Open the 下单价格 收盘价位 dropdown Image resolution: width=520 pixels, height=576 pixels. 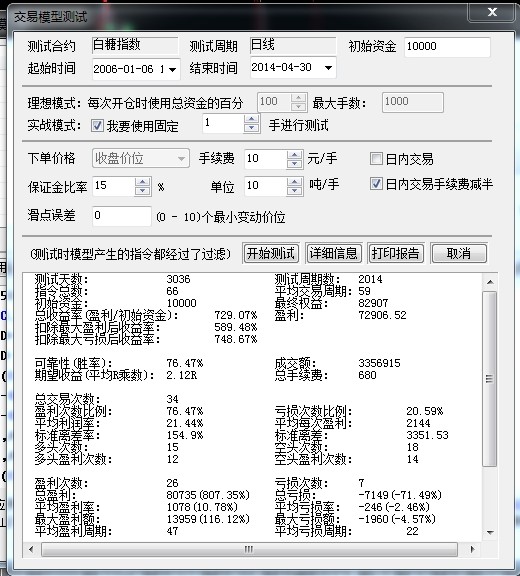[x=141, y=158]
